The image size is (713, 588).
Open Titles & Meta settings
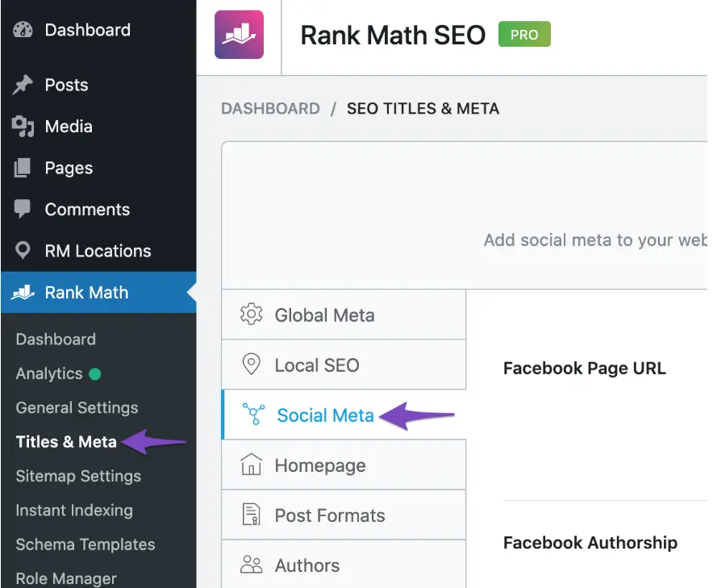point(66,441)
